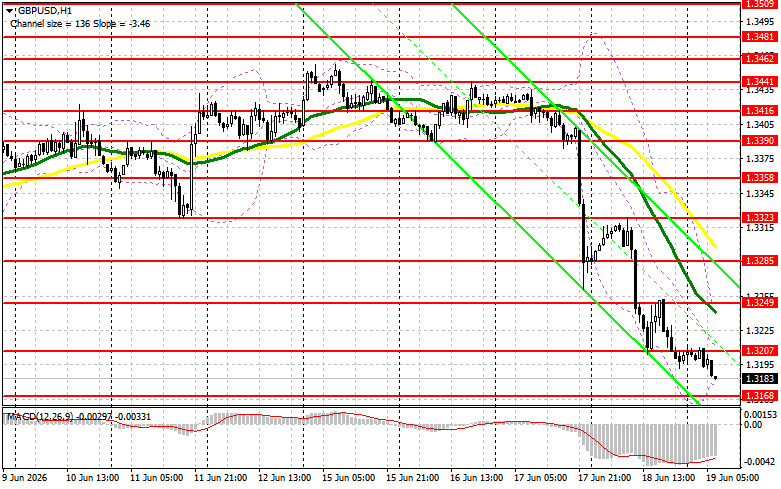Select the 1.3195 price axis value
Screen dimensions: 781x489
pyautogui.click(x=761, y=365)
